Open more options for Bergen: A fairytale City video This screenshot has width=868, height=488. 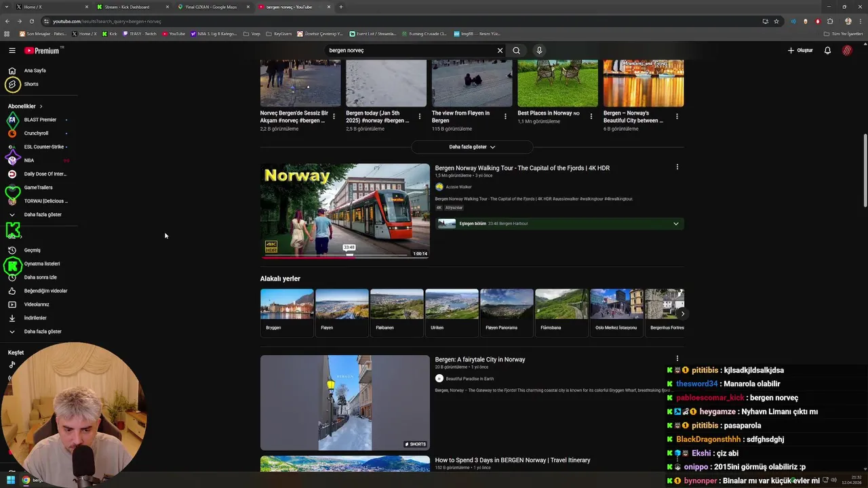pyautogui.click(x=677, y=359)
